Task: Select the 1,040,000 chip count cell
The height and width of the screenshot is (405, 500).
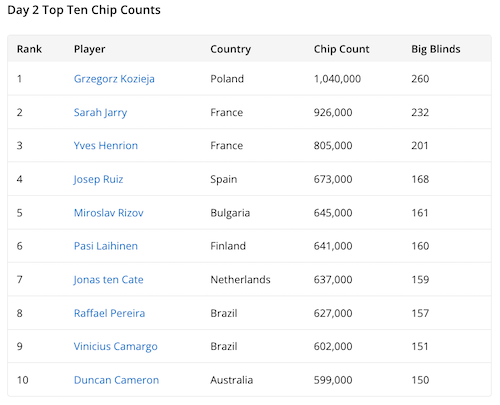Action: pos(337,79)
